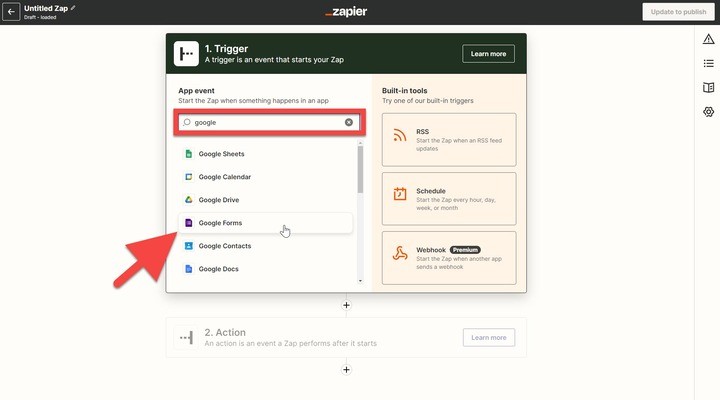Image resolution: width=720 pixels, height=400 pixels.
Task: Click the Google Forms purple icon
Action: click(x=188, y=223)
